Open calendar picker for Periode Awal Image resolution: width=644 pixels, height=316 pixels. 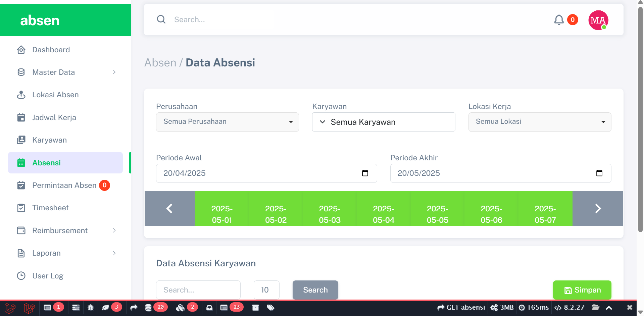[365, 173]
